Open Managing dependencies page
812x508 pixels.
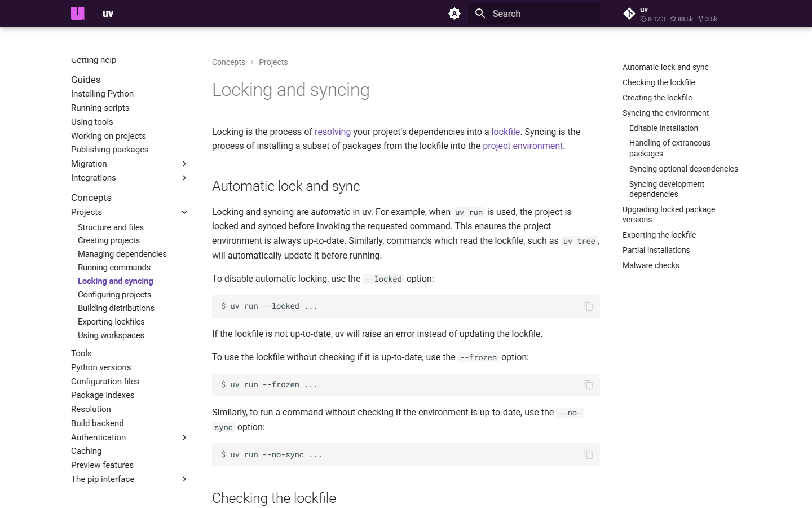122,254
